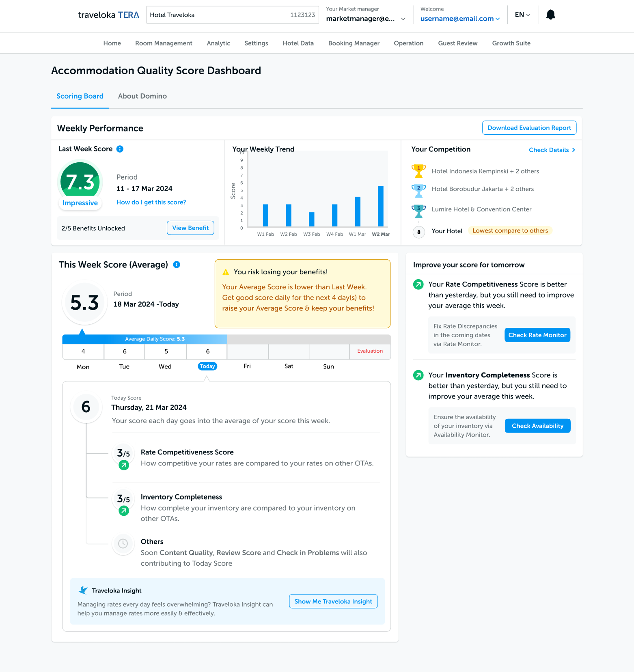
Task: Click the Hotel Traveloka search field
Action: pos(233,15)
